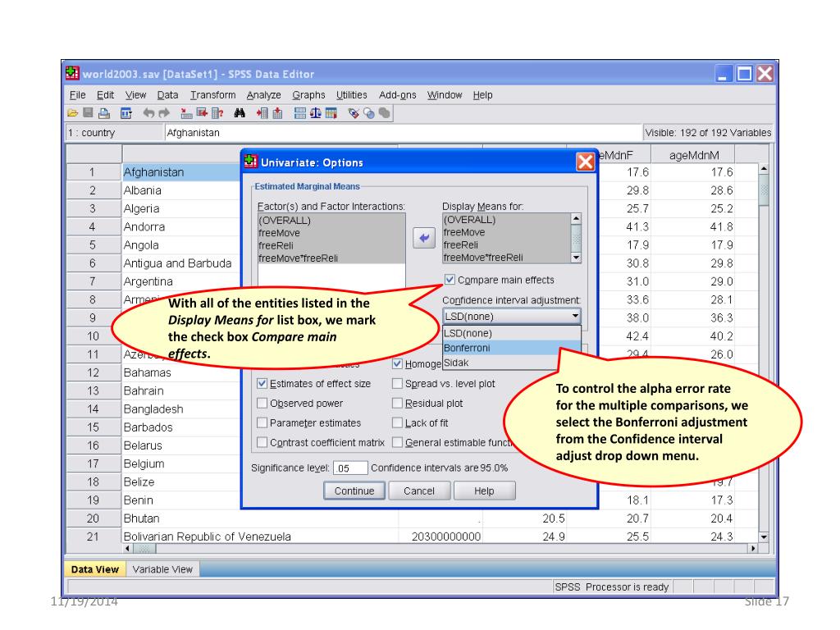Click the data grid vertical scroll-down arrow

pos(764,536)
